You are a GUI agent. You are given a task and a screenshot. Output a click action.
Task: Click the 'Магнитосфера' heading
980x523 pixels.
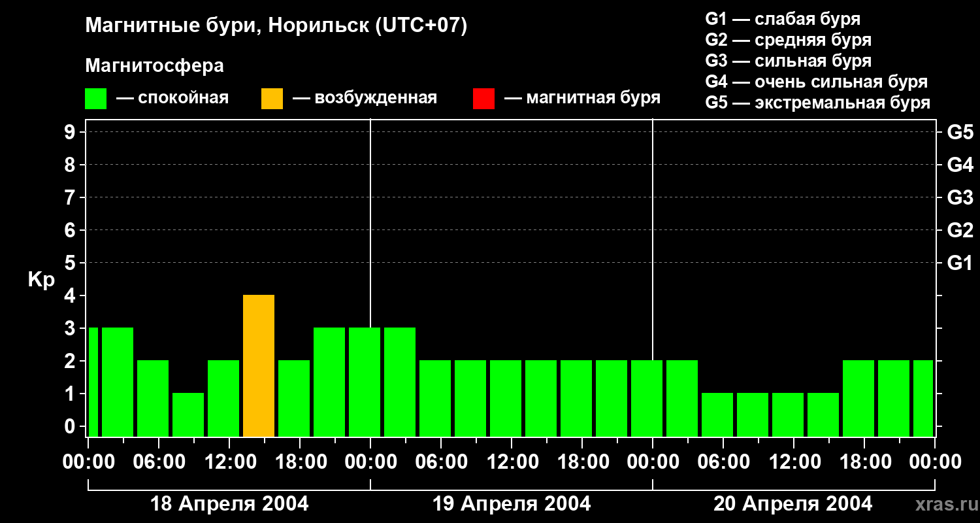(155, 66)
